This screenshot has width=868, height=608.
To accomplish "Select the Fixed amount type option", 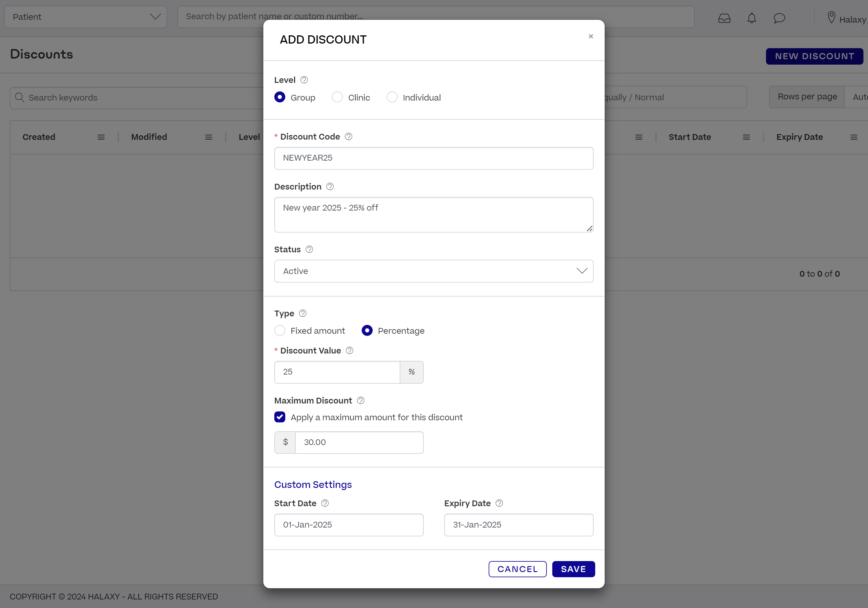I will coord(280,331).
